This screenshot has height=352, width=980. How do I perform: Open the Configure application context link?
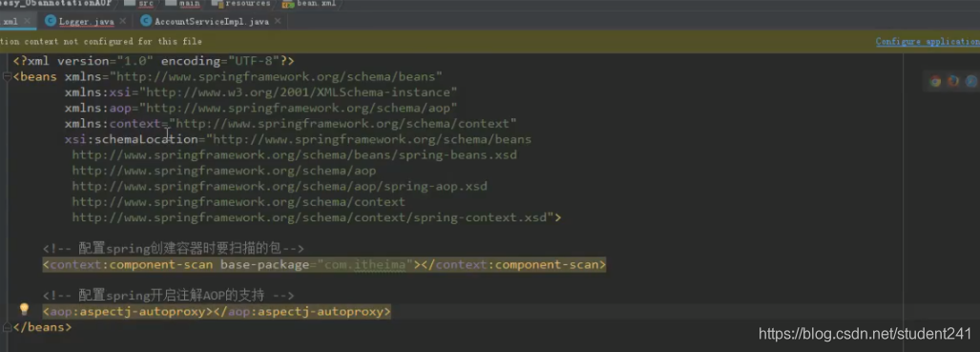(x=928, y=41)
